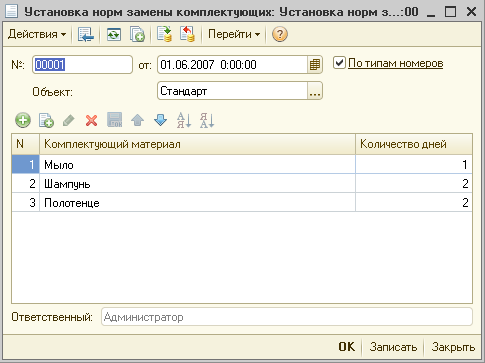Add a new row with green plus icon
The image size is (485, 363).
coord(23,120)
